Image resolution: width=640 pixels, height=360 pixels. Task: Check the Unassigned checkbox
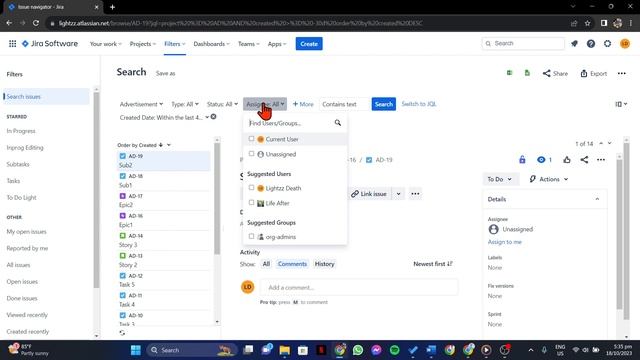[x=251, y=154]
